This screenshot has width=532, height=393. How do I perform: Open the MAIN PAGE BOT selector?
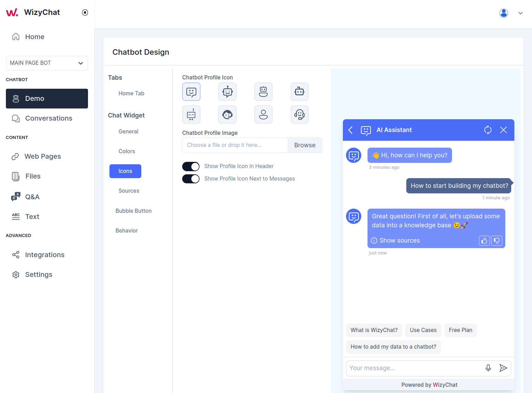(47, 63)
